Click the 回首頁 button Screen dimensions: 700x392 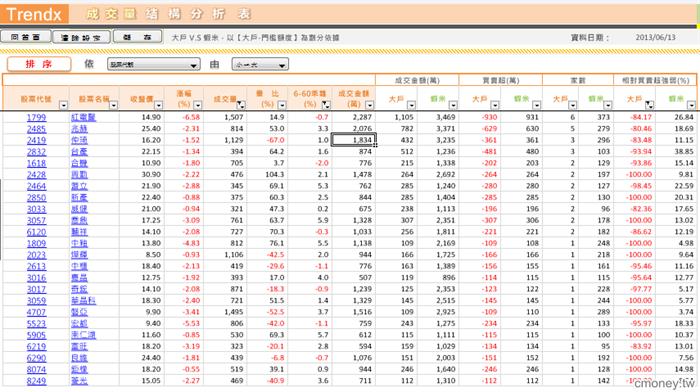tap(25, 37)
